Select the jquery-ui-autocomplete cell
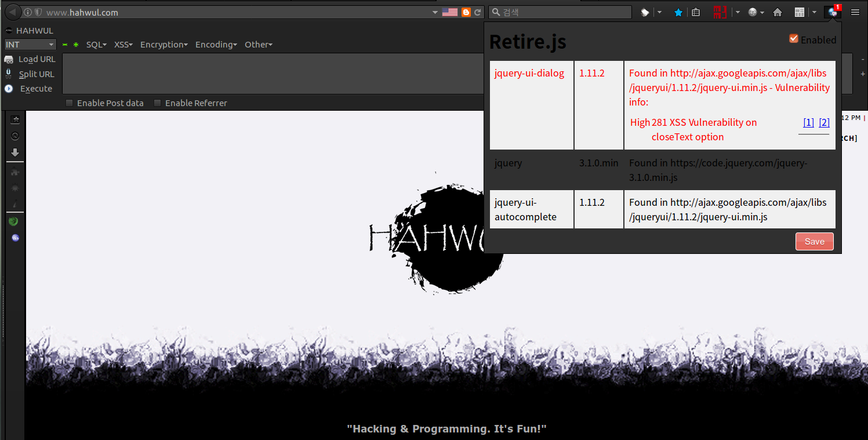 532,209
